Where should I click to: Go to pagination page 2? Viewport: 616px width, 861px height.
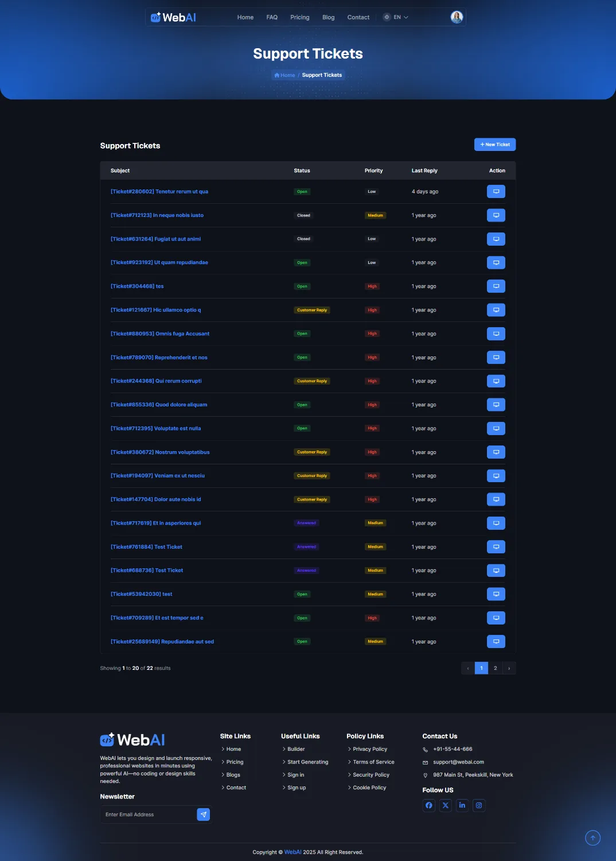coord(496,668)
